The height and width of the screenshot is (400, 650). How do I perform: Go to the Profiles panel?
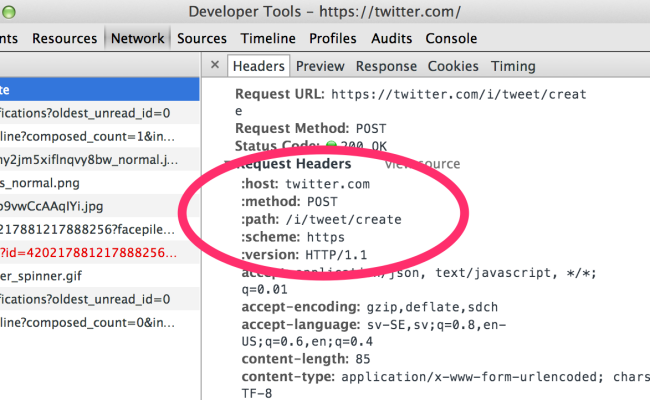pyautogui.click(x=332, y=38)
